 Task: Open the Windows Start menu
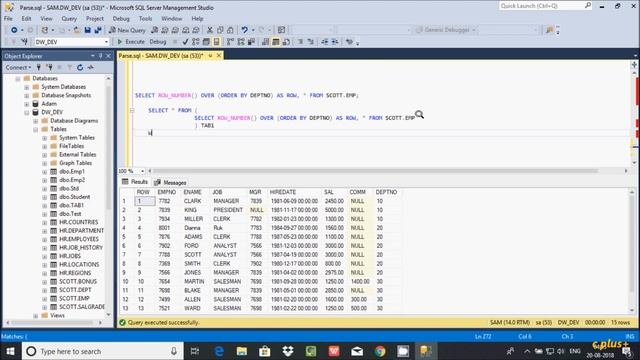[10, 351]
